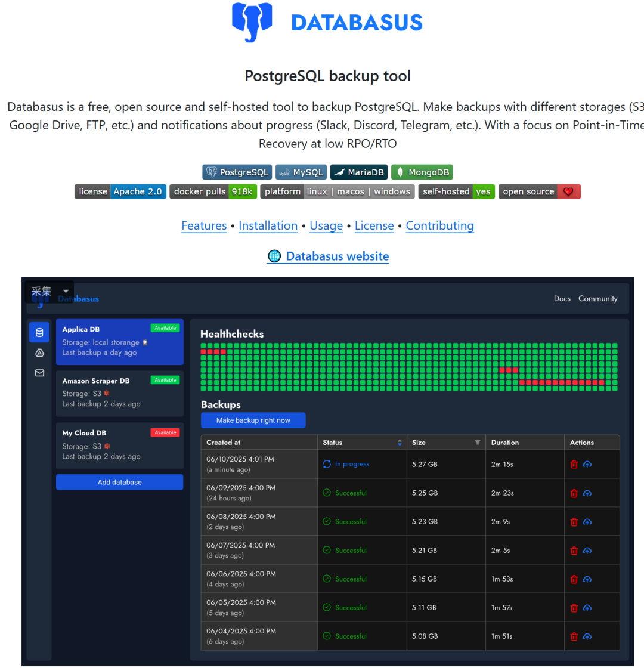Click the platform linux macos windows badge
The width and height of the screenshot is (644, 668).
(x=338, y=191)
